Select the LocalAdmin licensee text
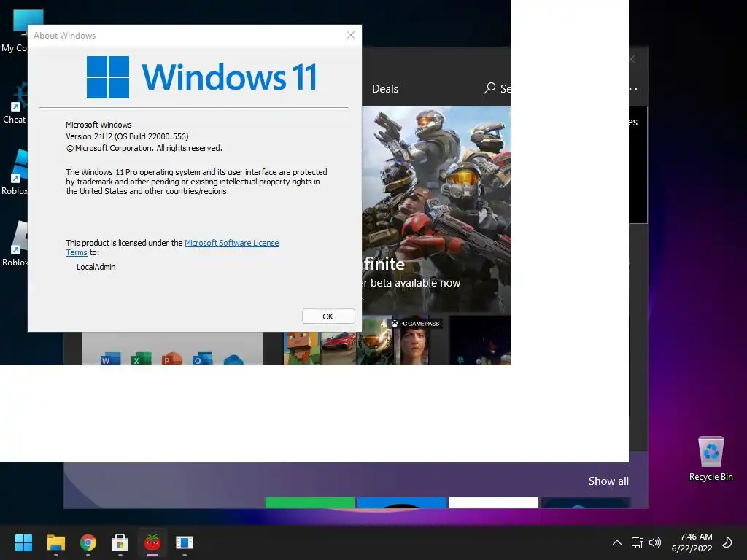Image resolution: width=747 pixels, height=560 pixels. point(96,267)
